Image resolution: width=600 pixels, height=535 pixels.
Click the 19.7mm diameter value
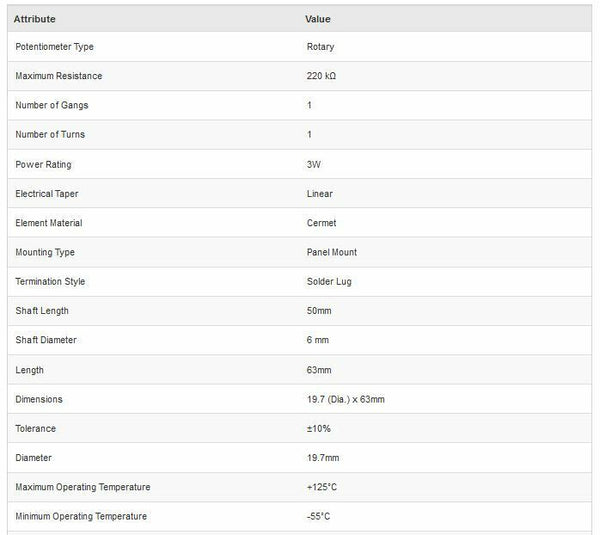[323, 457]
